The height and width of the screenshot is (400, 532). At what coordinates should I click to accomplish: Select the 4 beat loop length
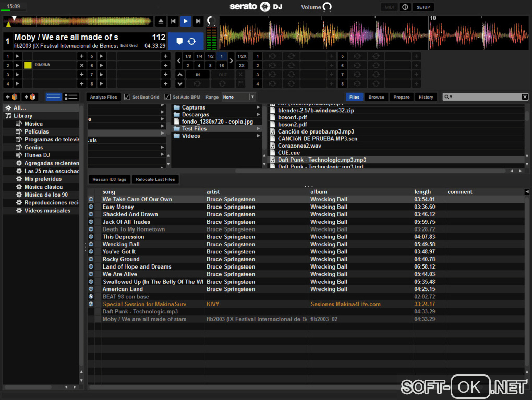click(199, 66)
